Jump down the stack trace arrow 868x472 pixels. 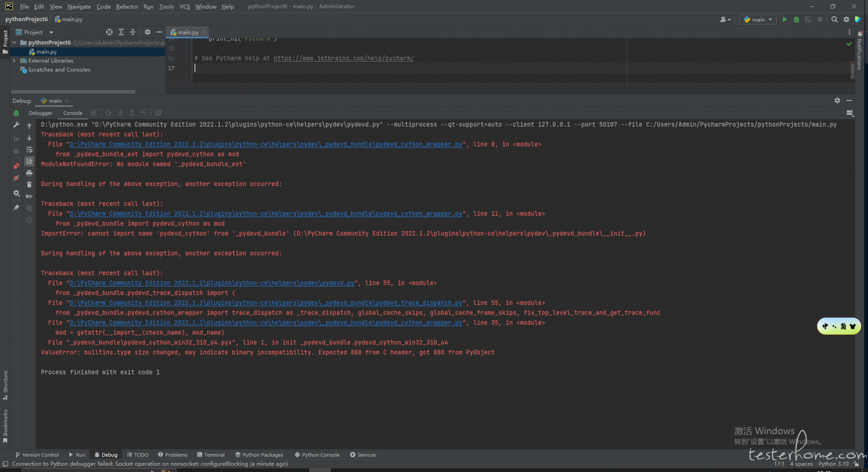(29, 138)
